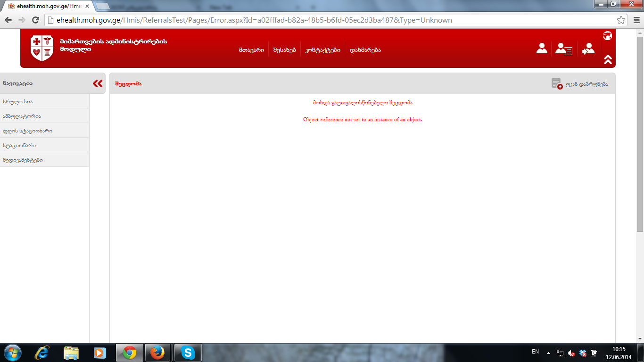Click the muted volume tray icon
Image resolution: width=644 pixels, height=362 pixels.
(x=571, y=353)
